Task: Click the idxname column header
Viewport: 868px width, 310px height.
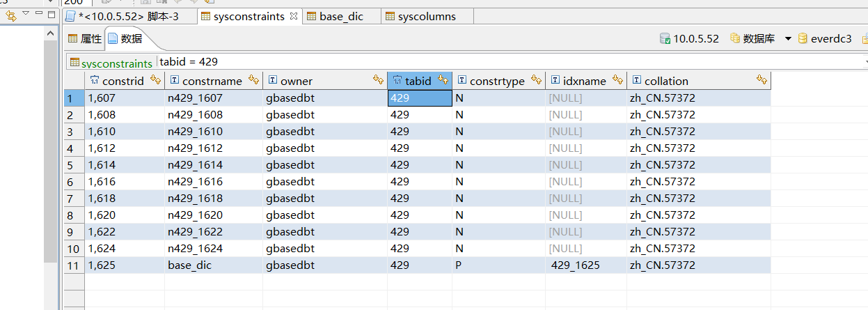Action: (x=585, y=81)
